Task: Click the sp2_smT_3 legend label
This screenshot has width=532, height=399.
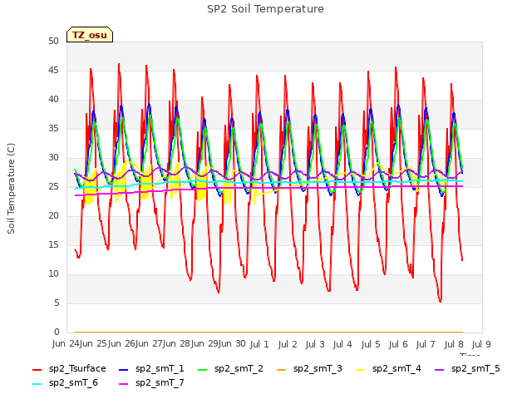Action: click(318, 369)
